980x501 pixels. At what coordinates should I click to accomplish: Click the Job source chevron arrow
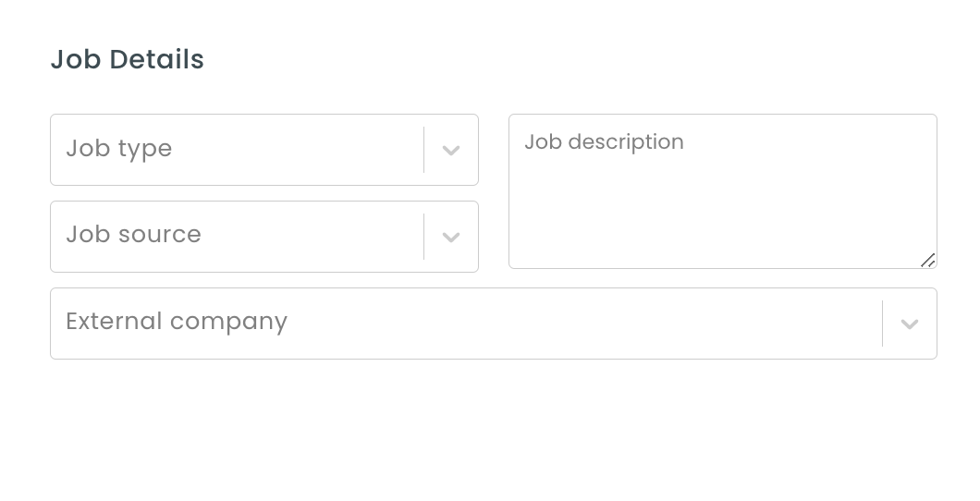click(x=451, y=238)
